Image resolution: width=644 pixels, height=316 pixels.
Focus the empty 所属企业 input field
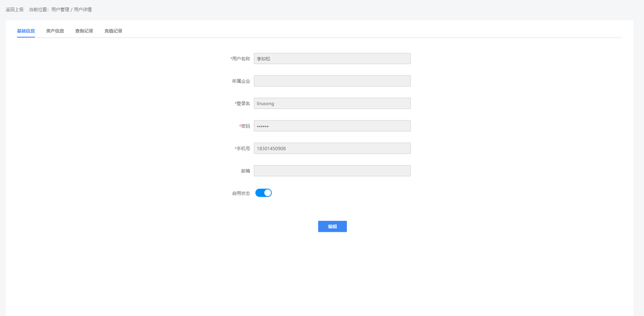[x=332, y=81]
